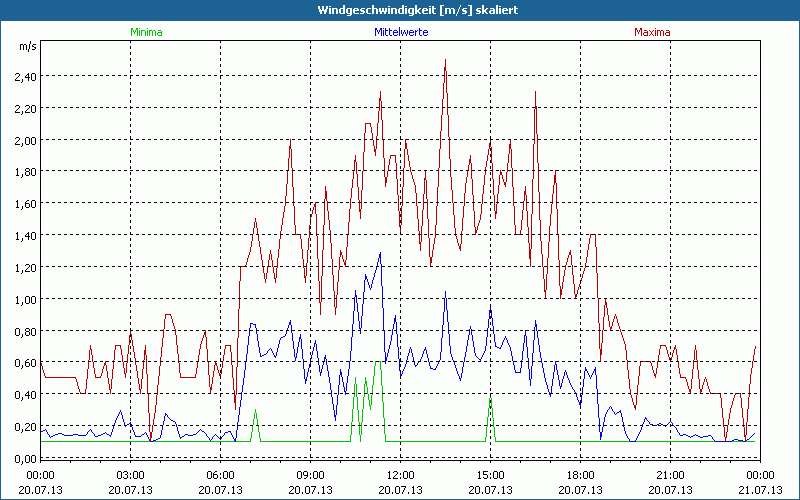Click the highest blue Mittelwerte peak
Image resolution: width=800 pixels, height=500 pixels.
point(380,253)
